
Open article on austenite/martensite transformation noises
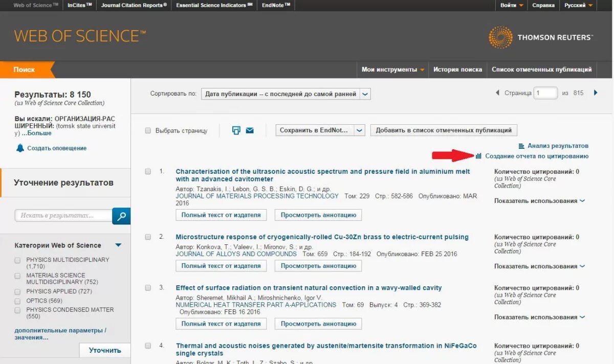(326, 350)
